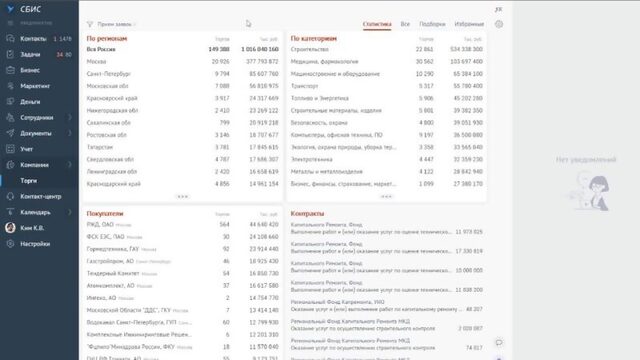Screen dimensions: 640x360
Task: Open Контакты in the sidebar
Action: tap(33, 39)
